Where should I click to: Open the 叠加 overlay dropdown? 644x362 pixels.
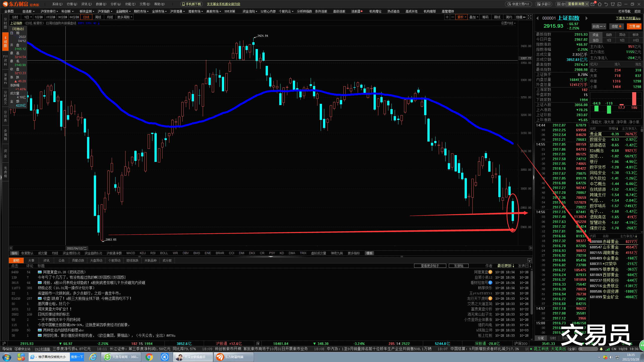point(474,17)
